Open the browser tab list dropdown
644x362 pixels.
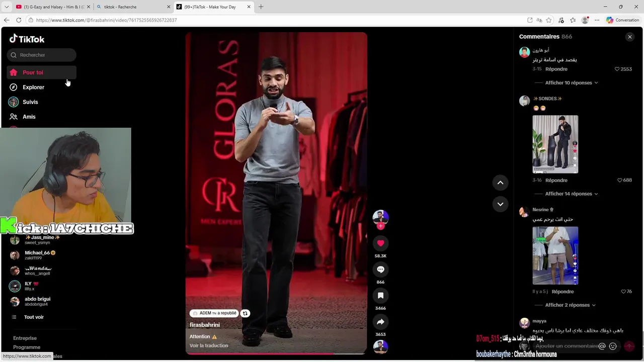[x=7, y=7]
